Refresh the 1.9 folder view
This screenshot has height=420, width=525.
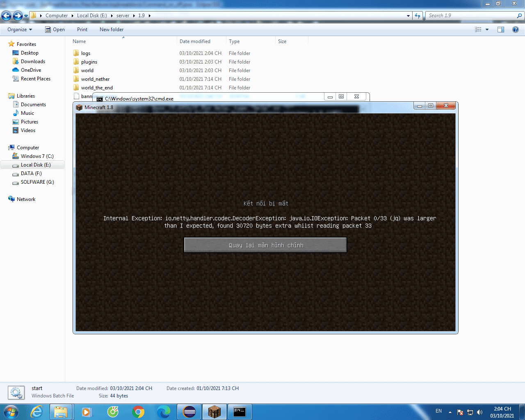pos(418,16)
